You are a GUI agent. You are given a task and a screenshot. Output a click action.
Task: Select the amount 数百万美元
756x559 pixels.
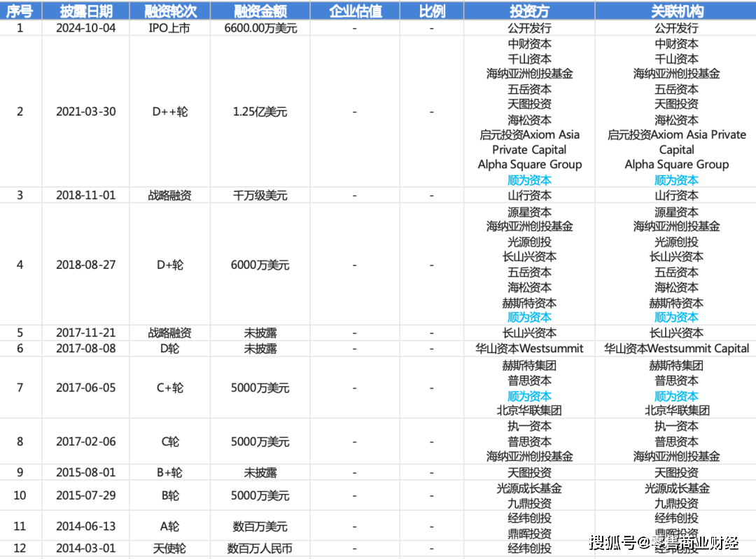260,526
